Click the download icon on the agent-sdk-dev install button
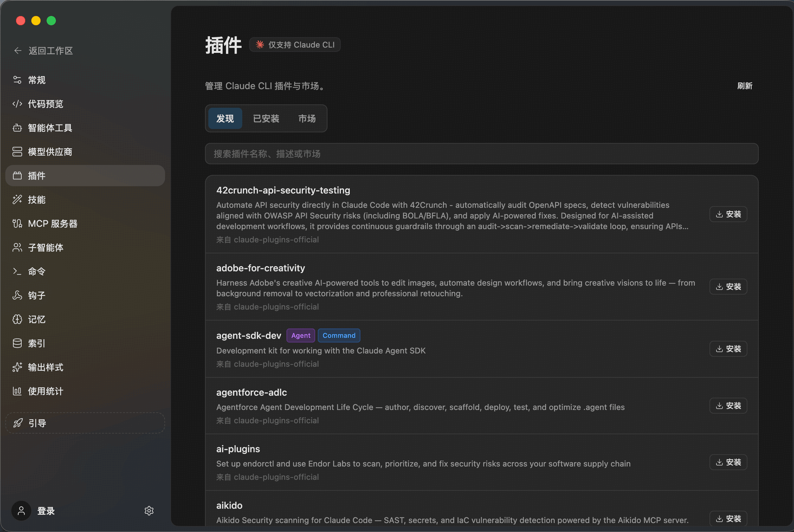The height and width of the screenshot is (532, 794). (719, 349)
